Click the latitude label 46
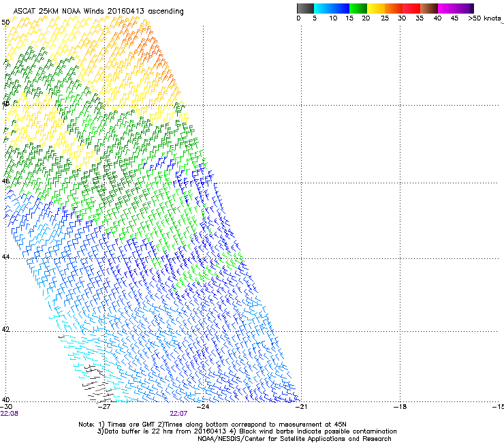 pyautogui.click(x=5, y=181)
